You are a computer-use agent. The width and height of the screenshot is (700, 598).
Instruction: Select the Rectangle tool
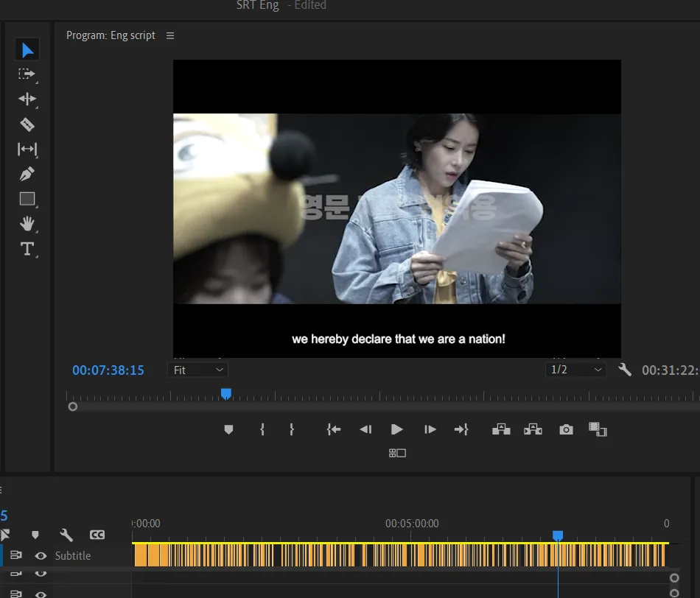[x=27, y=199]
